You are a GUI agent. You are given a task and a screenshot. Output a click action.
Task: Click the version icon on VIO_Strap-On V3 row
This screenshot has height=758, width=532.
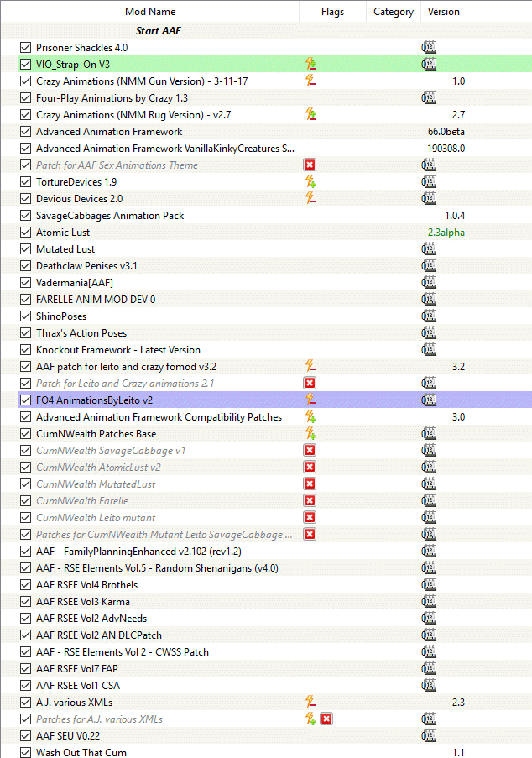429,64
